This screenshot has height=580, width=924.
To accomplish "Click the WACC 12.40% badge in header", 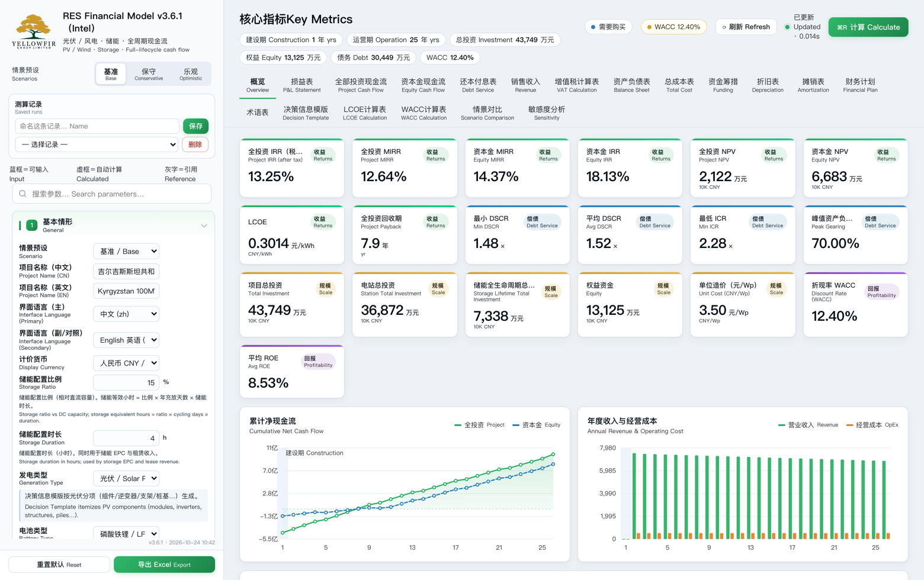I will [673, 27].
